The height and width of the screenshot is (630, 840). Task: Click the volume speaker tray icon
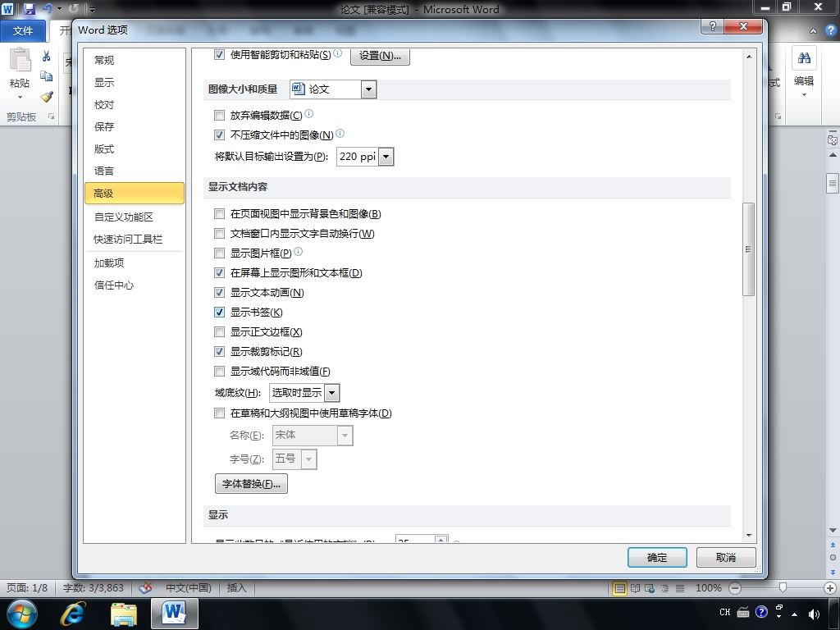click(x=814, y=614)
